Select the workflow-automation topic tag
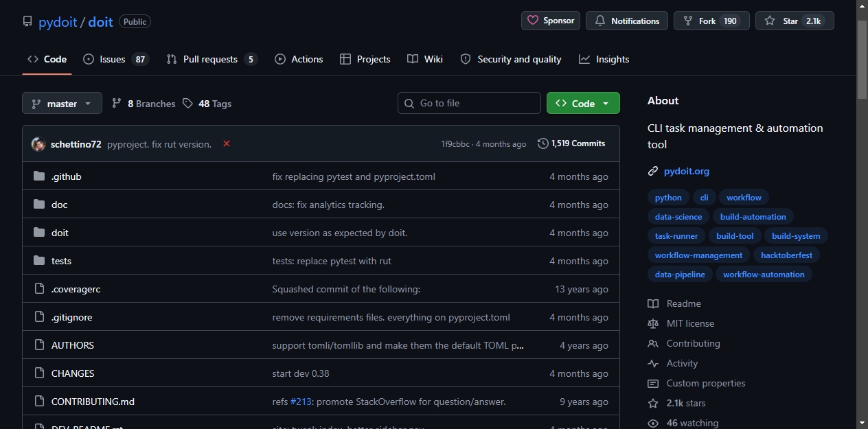This screenshot has width=868, height=429. [764, 274]
